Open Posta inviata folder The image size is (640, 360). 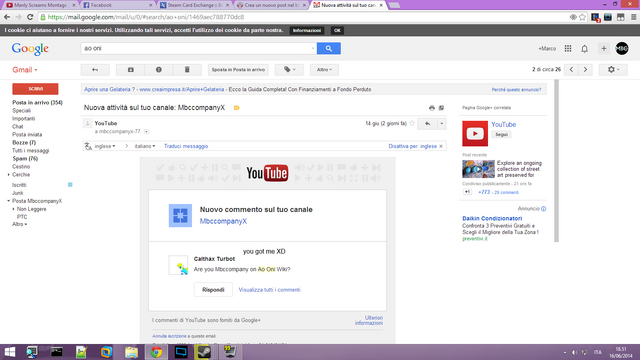[27, 135]
